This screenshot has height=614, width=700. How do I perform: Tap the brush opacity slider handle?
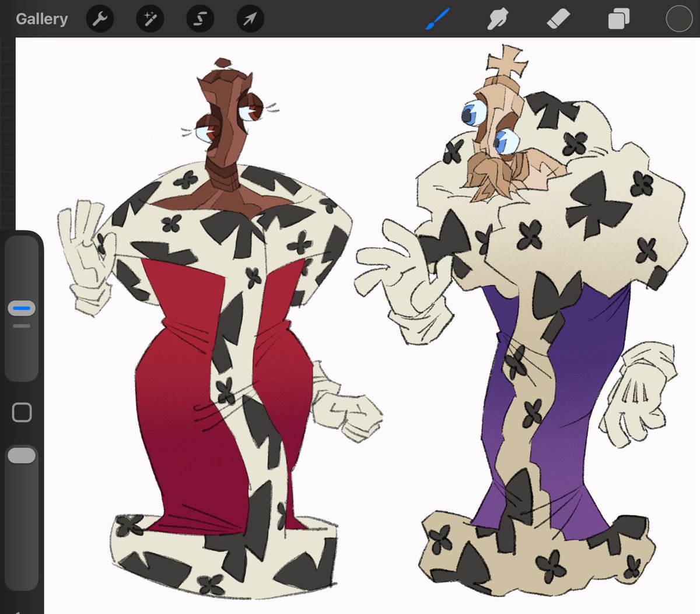click(x=22, y=455)
